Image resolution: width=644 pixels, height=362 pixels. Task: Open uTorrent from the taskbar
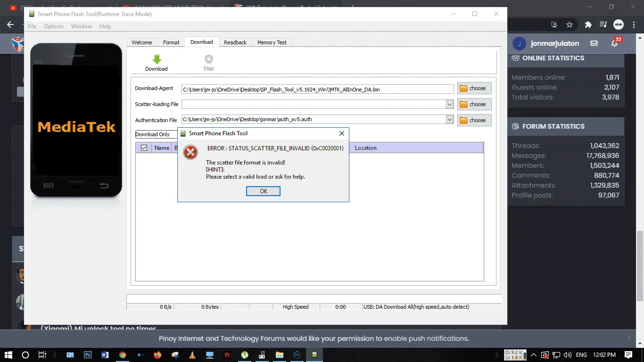tap(245, 355)
